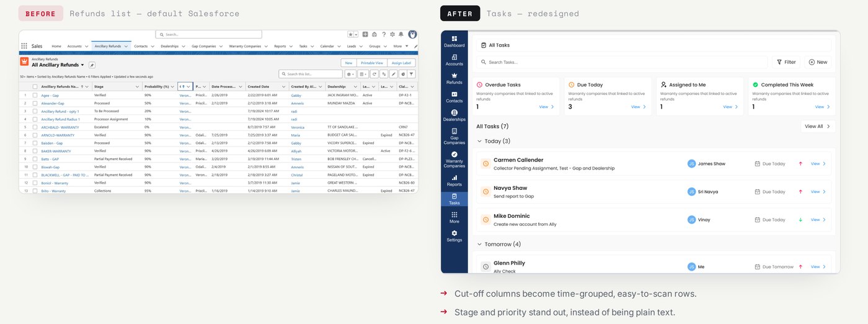
Task: Click the New button in Tasks
Action: click(x=818, y=62)
